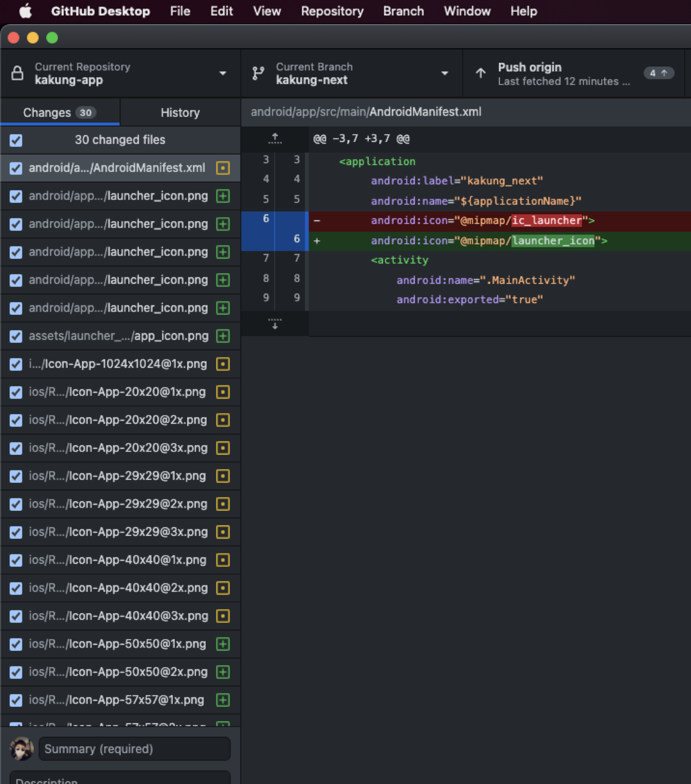This screenshot has width=691, height=784.
Task: Click modified status icon for Icon-App-29x29@3x.png
Action: [x=223, y=532]
